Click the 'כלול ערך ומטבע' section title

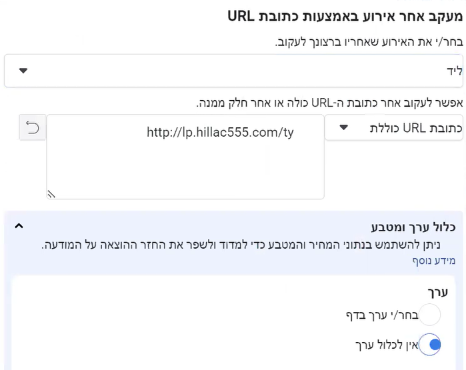pos(413,227)
